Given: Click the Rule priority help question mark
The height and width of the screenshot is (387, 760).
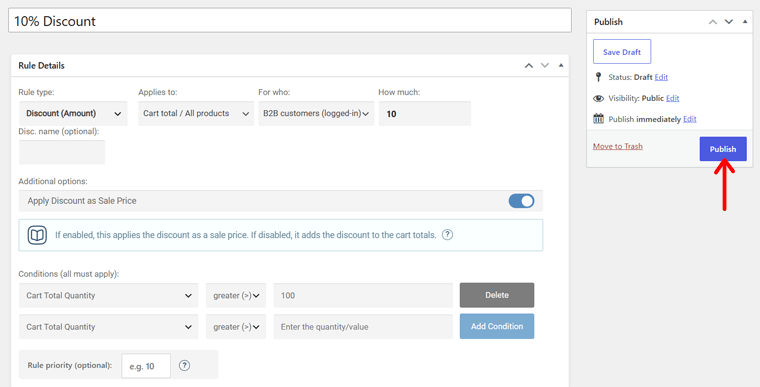Looking at the screenshot, I should point(184,366).
